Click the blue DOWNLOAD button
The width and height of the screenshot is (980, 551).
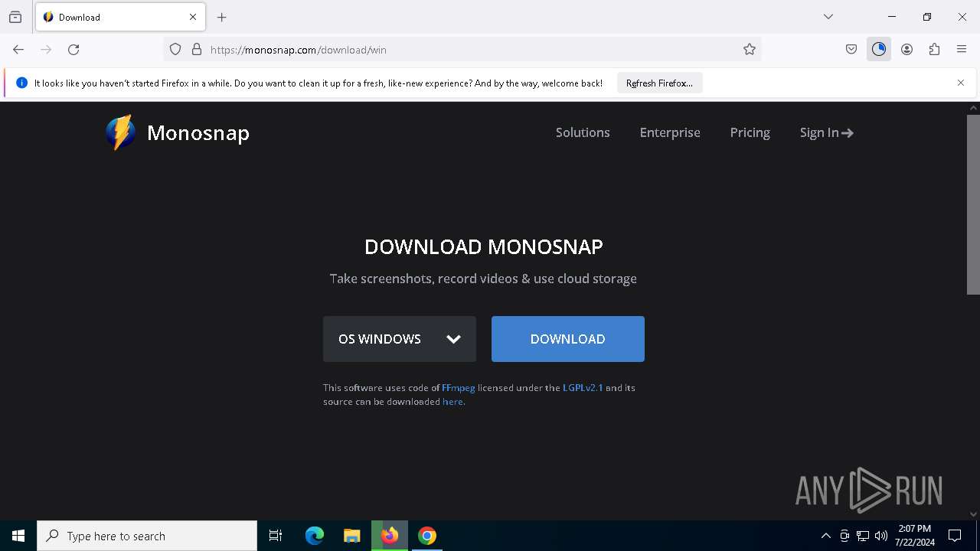pyautogui.click(x=568, y=339)
